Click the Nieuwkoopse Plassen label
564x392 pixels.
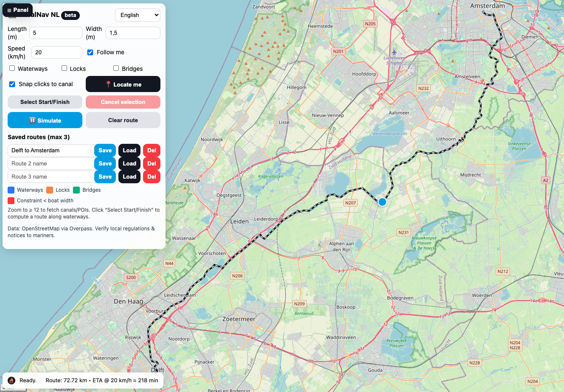point(424,243)
